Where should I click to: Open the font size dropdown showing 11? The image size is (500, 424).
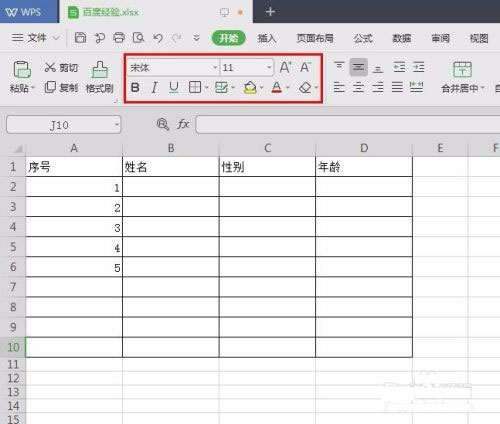[x=269, y=68]
